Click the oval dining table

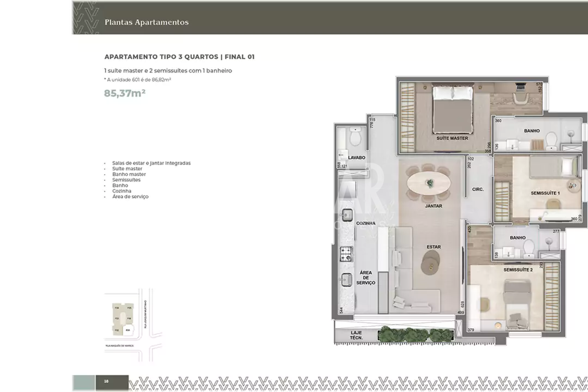[x=429, y=183]
